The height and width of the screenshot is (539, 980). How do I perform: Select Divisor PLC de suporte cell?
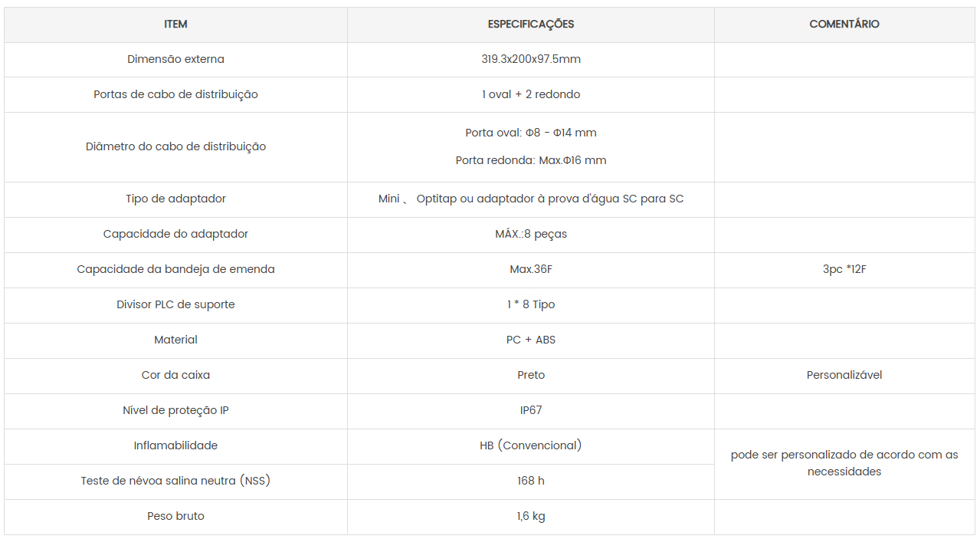175,305
